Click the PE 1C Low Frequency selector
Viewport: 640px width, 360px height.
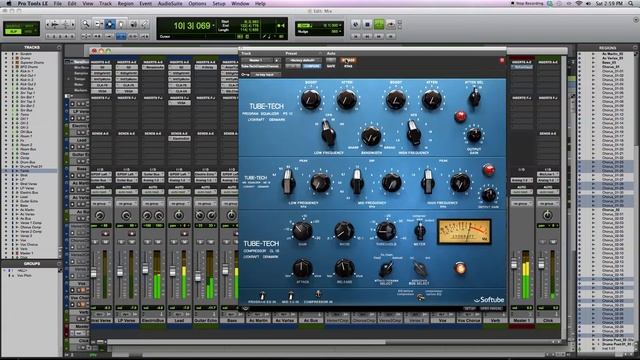(x=328, y=133)
